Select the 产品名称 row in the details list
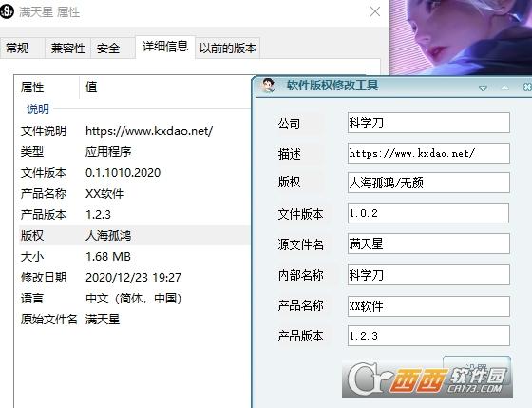This screenshot has width=532, height=408. tap(134, 194)
